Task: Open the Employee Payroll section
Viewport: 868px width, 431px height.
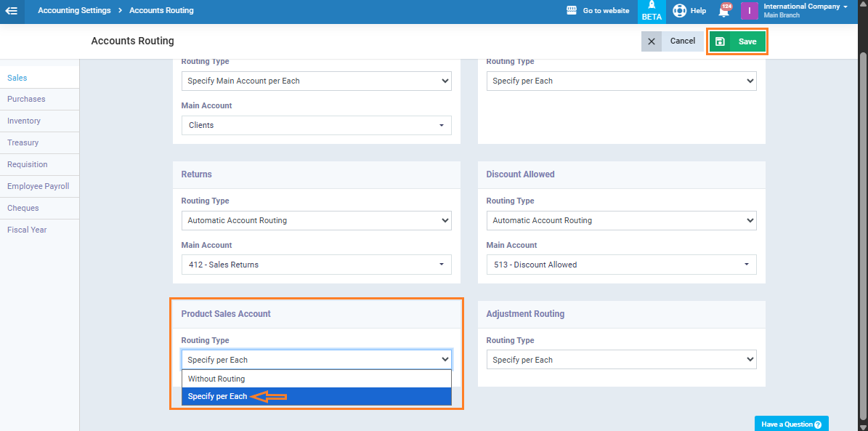Action: pyautogui.click(x=38, y=186)
